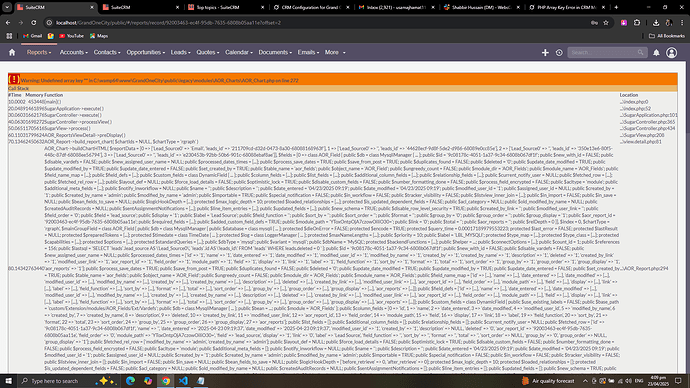Click the search magnifier icon in CRM search box

[640, 52]
